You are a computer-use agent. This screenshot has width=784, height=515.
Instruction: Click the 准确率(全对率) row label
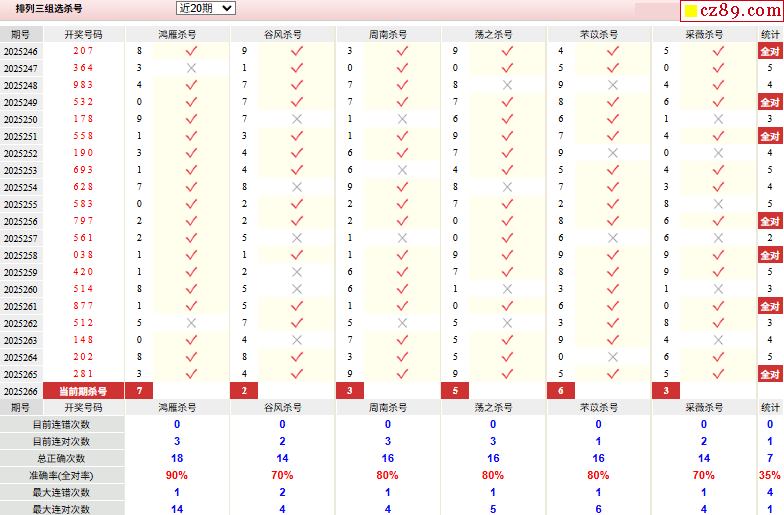pos(62,475)
